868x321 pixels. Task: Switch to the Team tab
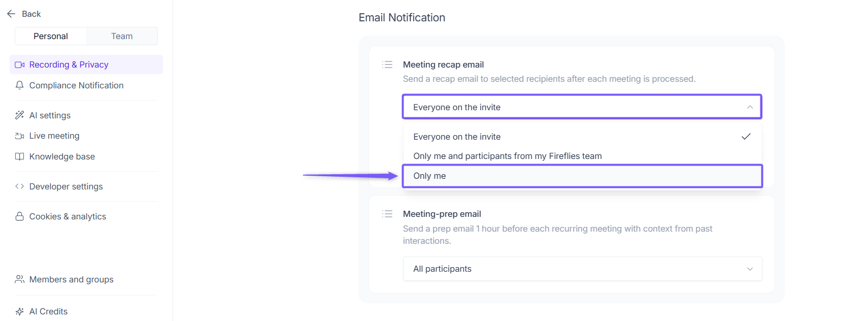coord(122,36)
